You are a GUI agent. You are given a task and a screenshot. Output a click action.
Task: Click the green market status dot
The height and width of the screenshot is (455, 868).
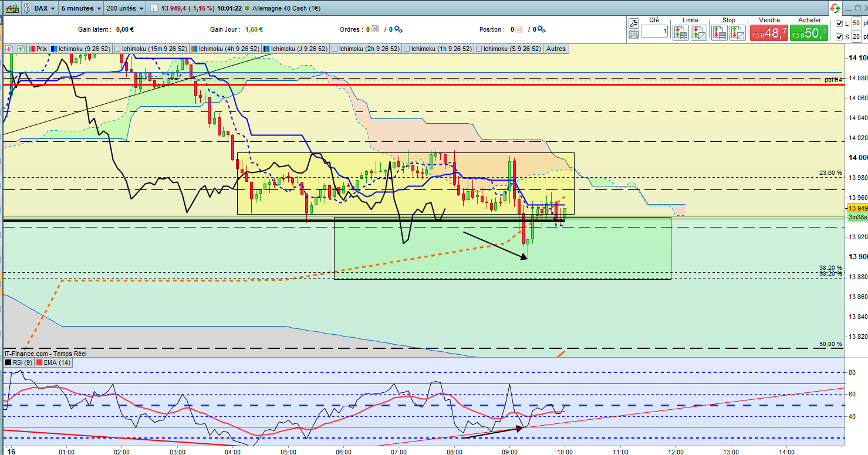(x=246, y=9)
